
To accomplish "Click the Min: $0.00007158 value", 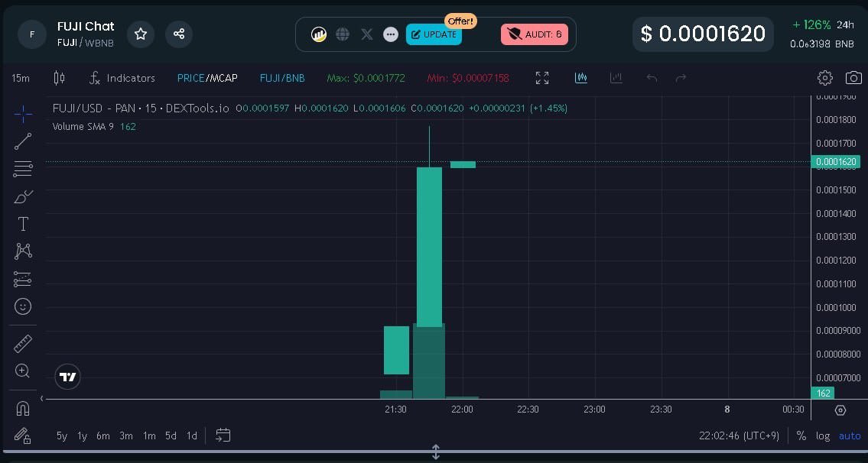I will coord(468,78).
